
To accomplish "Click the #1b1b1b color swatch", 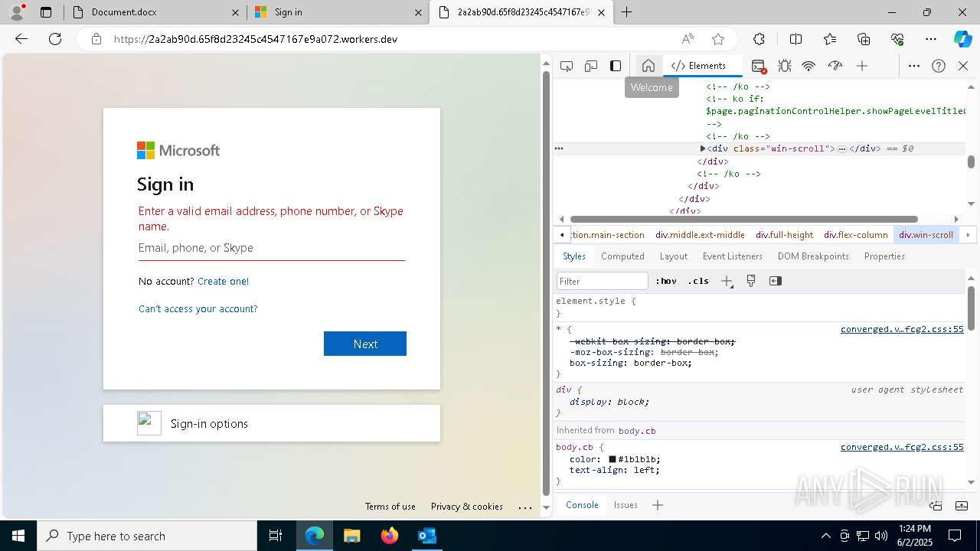I will [612, 459].
